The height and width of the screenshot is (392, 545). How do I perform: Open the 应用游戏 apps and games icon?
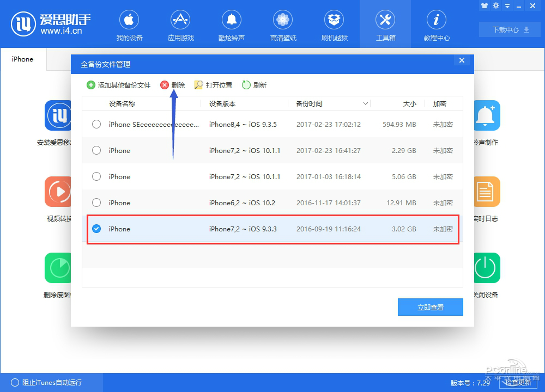coord(180,26)
